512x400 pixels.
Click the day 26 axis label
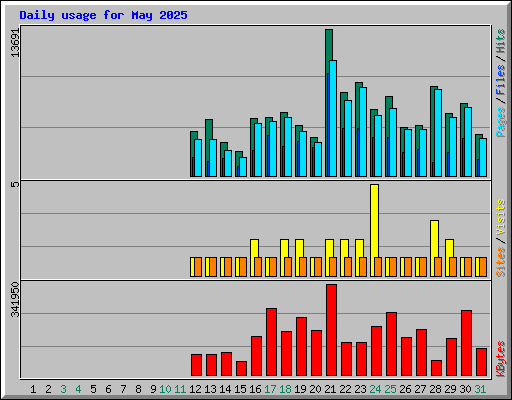[x=405, y=389]
